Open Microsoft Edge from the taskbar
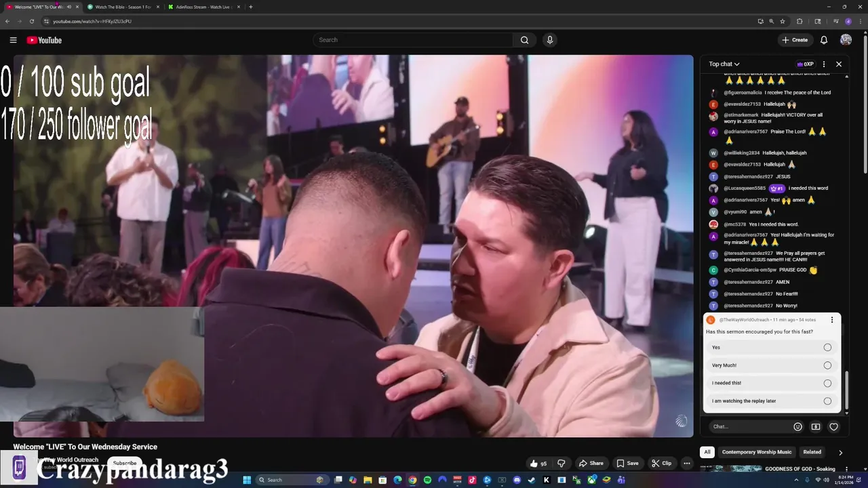 pyautogui.click(x=397, y=480)
